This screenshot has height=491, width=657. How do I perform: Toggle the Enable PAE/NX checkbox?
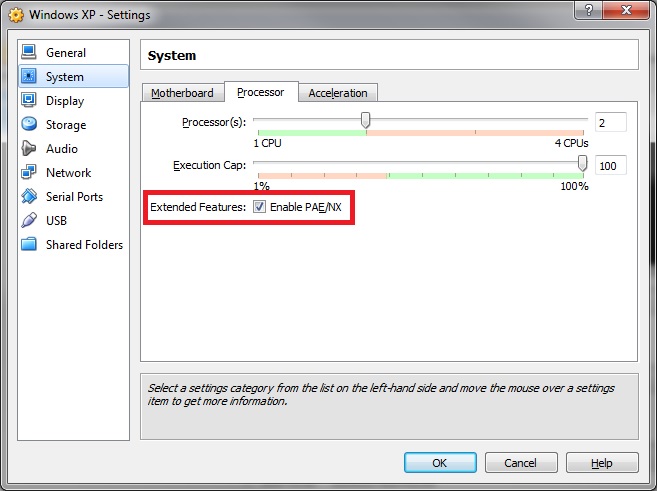click(x=259, y=207)
